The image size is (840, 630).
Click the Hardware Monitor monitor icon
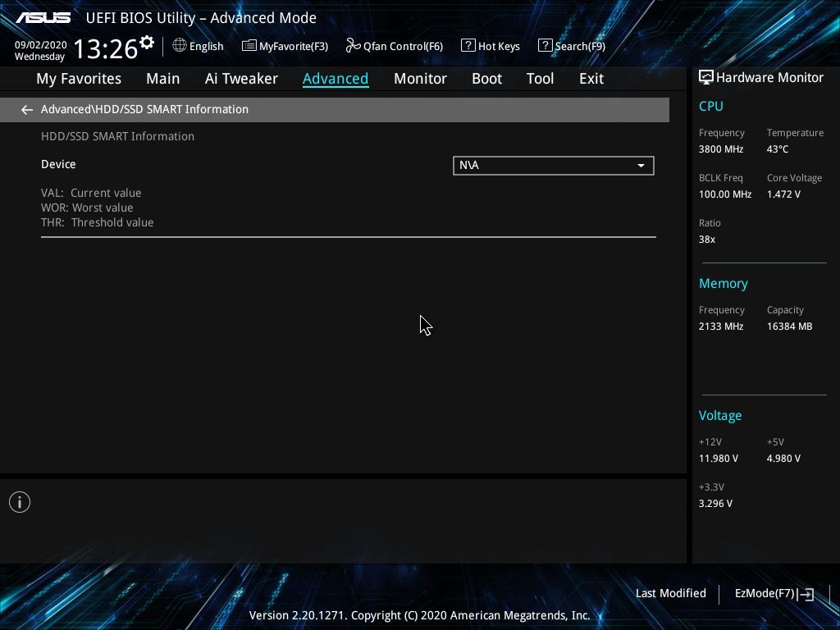pyautogui.click(x=706, y=78)
